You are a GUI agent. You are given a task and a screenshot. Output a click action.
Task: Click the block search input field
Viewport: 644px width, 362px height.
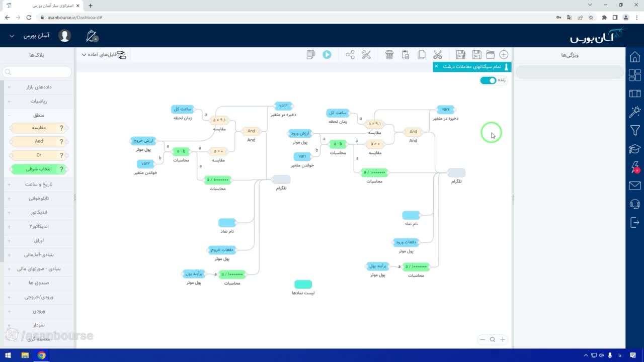click(38, 72)
